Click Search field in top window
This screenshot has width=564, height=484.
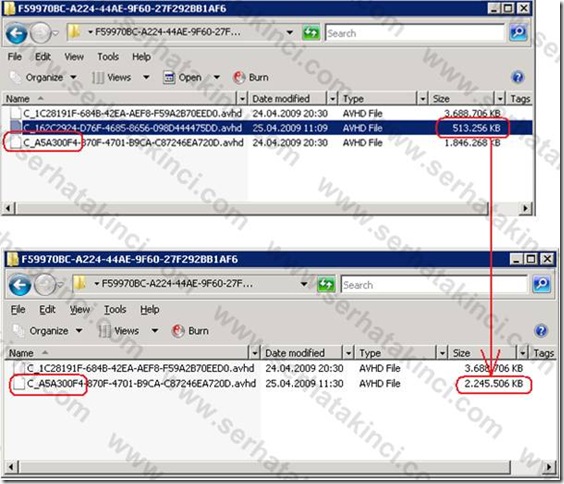click(x=415, y=33)
